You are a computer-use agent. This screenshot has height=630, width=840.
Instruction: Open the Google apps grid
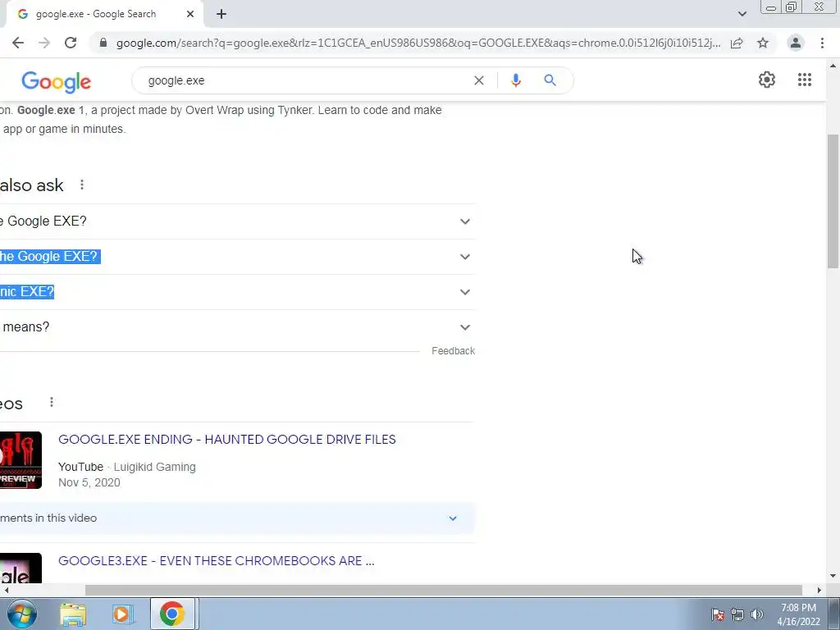point(805,80)
